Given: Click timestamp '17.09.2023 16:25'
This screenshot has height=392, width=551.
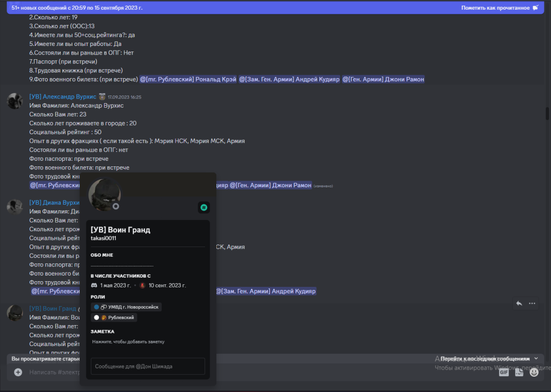Looking at the screenshot, I should (124, 97).
